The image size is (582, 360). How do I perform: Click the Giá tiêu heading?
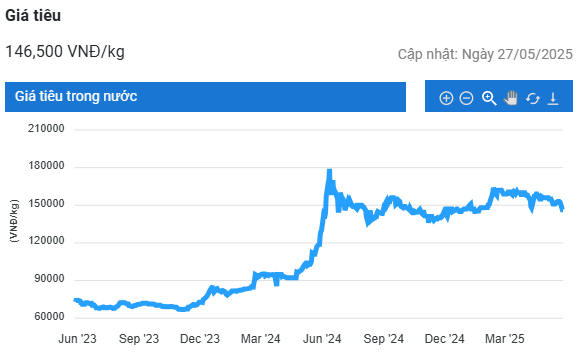(x=33, y=16)
